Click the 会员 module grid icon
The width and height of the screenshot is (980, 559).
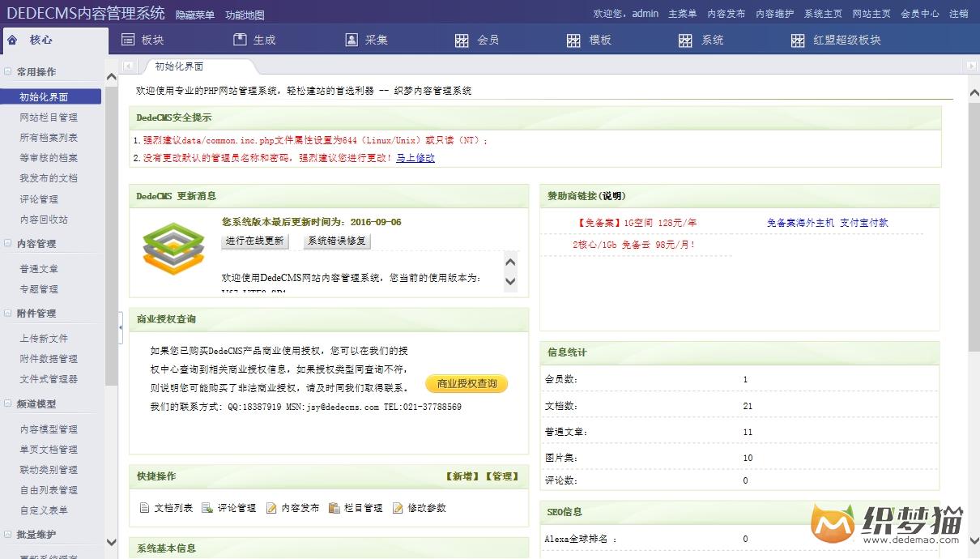point(462,40)
